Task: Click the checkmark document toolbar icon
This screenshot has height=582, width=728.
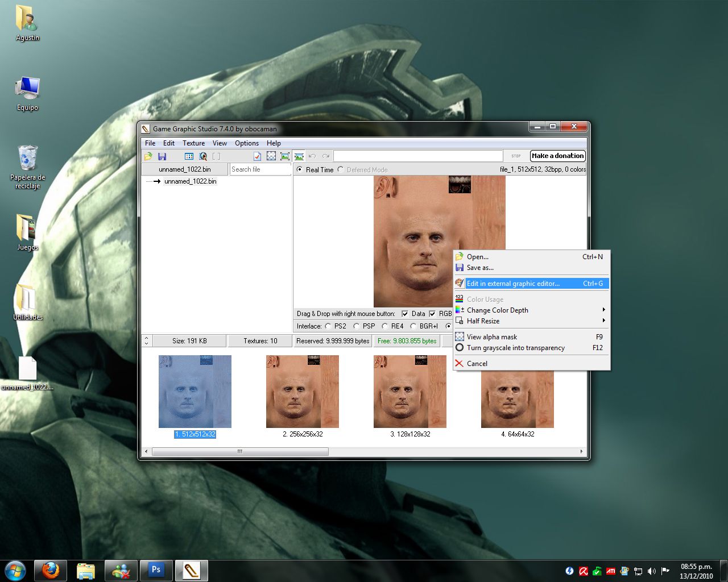Action: [257, 156]
